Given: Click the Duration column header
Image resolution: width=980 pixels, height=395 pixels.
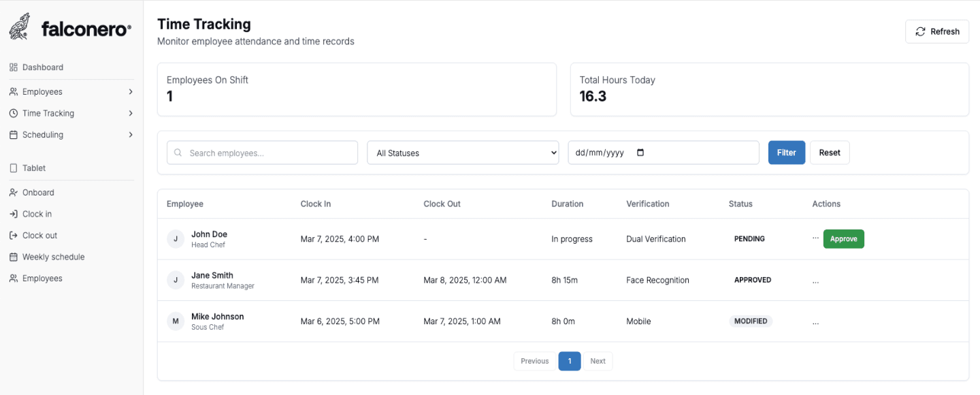Looking at the screenshot, I should (568, 204).
